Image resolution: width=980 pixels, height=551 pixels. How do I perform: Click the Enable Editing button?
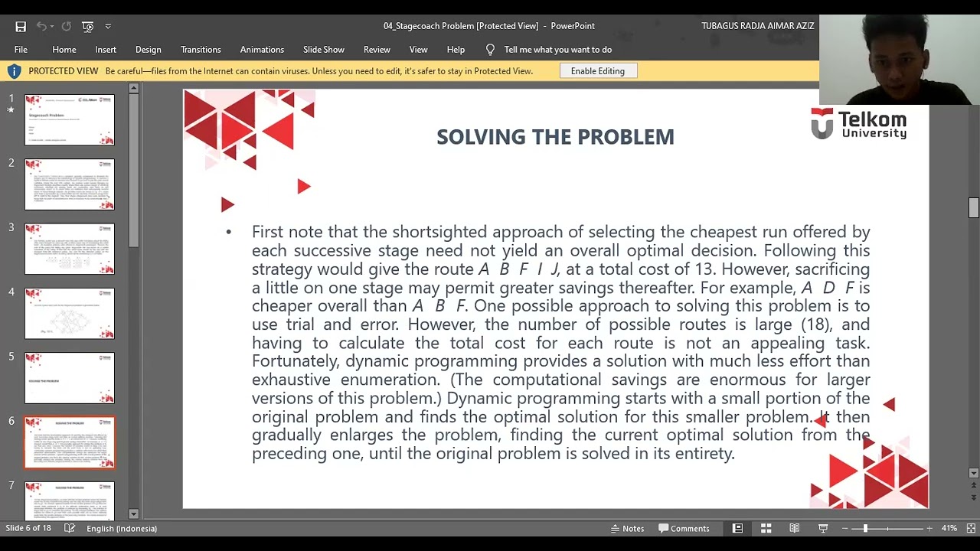coord(598,71)
